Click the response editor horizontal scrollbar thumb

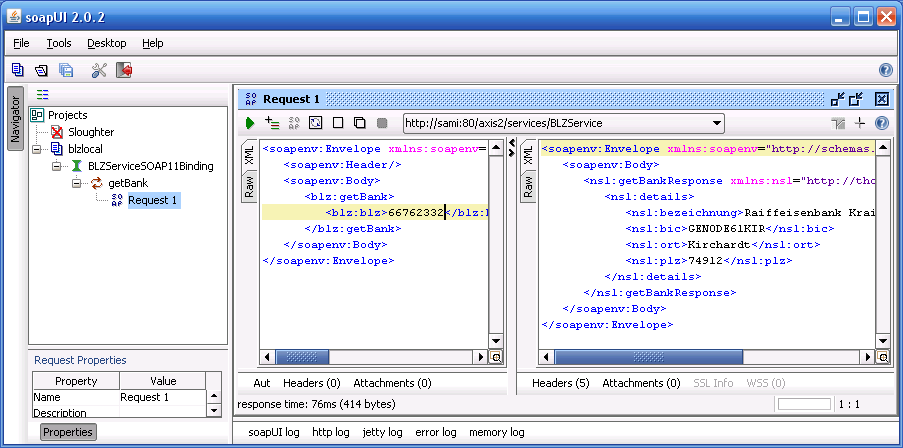649,357
